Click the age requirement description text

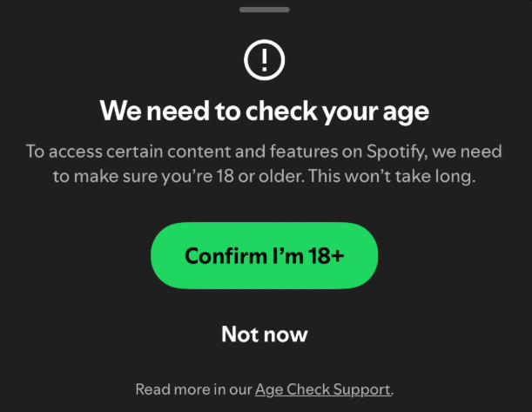click(x=264, y=163)
